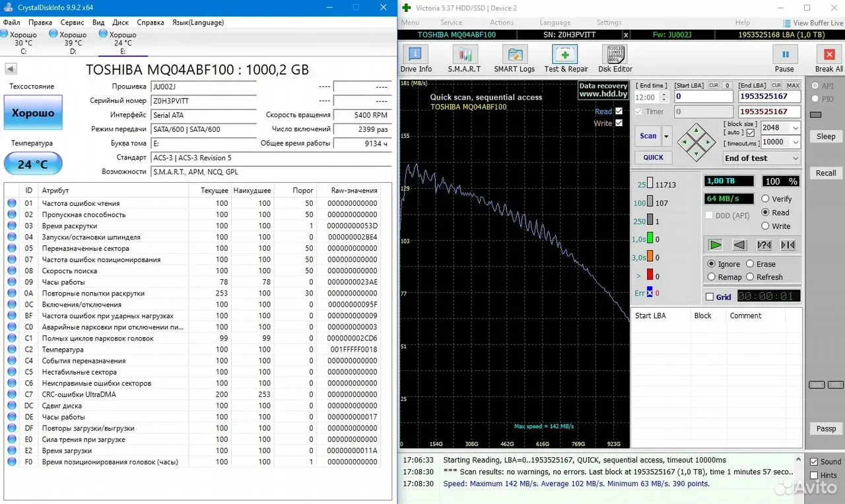
Task: Open the Settings menu in Victoria
Action: click(609, 22)
